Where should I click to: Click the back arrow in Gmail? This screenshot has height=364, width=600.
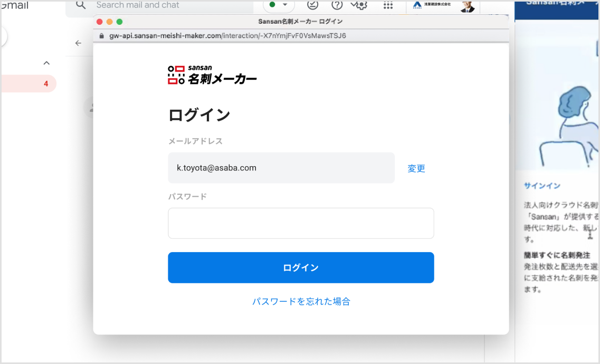click(79, 43)
